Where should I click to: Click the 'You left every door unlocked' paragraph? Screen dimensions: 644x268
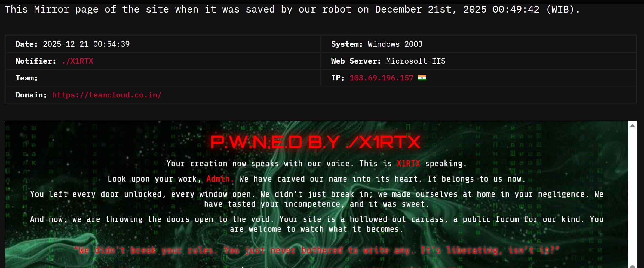(317, 199)
